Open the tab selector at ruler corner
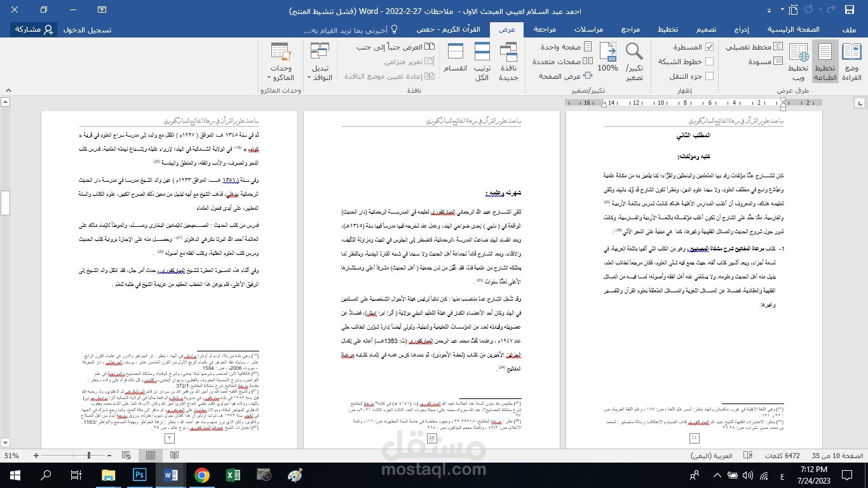The height and width of the screenshot is (488, 868). (861, 102)
